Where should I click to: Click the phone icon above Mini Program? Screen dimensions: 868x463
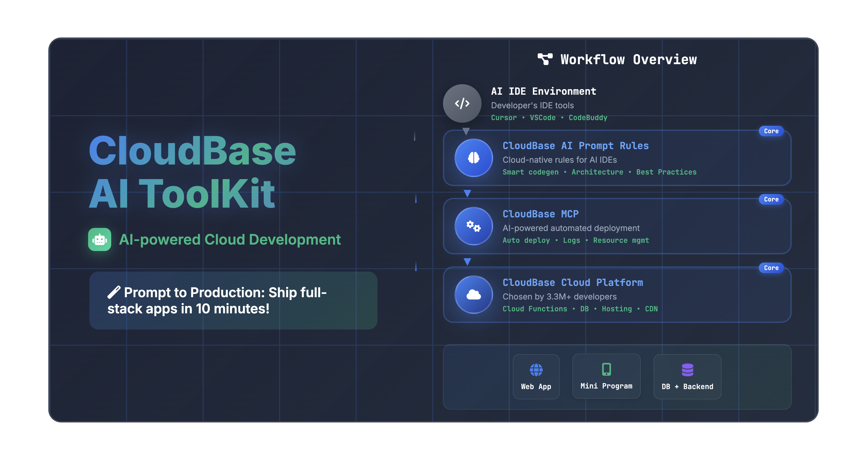click(x=606, y=369)
